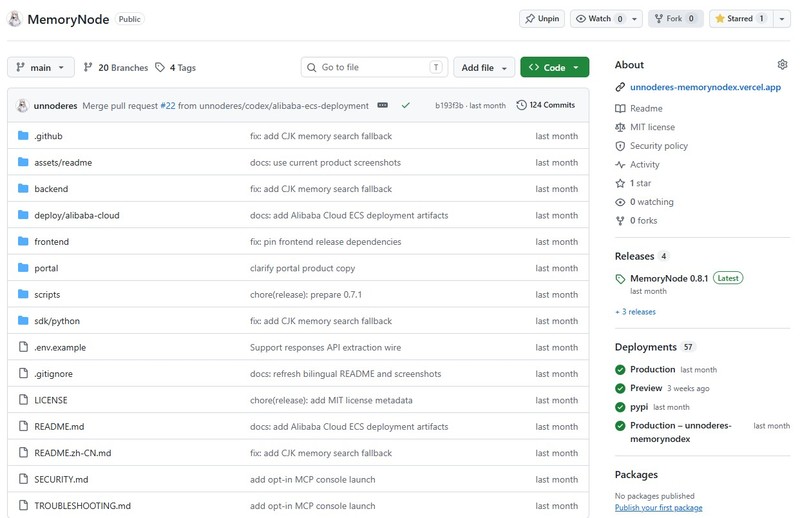The image size is (800, 518).
Task: Open commit message 'chore(release): prepare 0.7.1'
Action: click(306, 294)
